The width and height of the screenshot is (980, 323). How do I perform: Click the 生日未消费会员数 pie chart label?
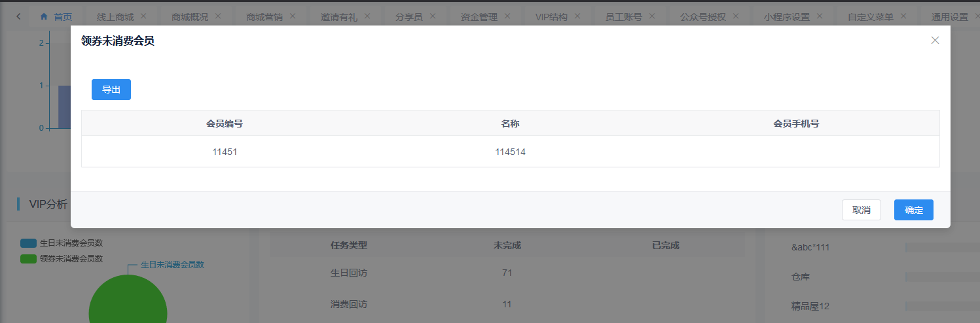[173, 265]
